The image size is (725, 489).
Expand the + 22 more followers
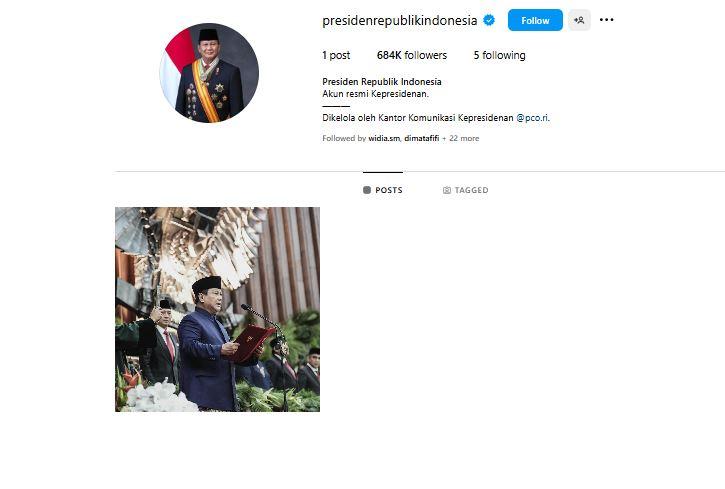click(x=461, y=138)
